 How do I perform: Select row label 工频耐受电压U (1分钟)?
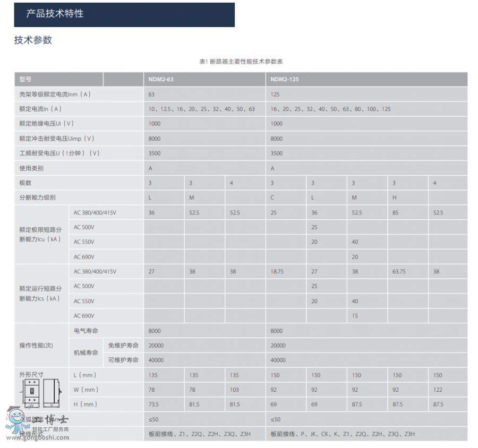coord(59,153)
